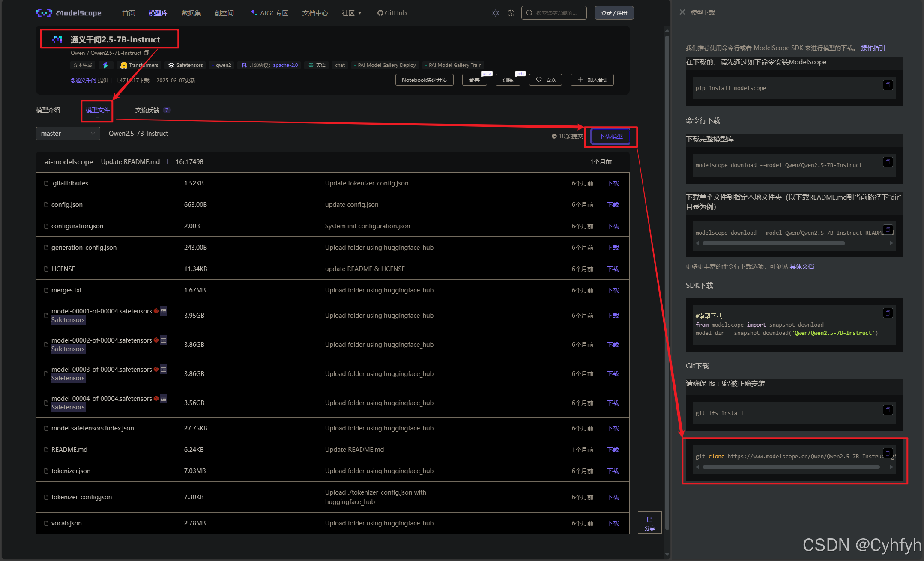
Task: Copy the full model download command
Action: [x=888, y=162]
